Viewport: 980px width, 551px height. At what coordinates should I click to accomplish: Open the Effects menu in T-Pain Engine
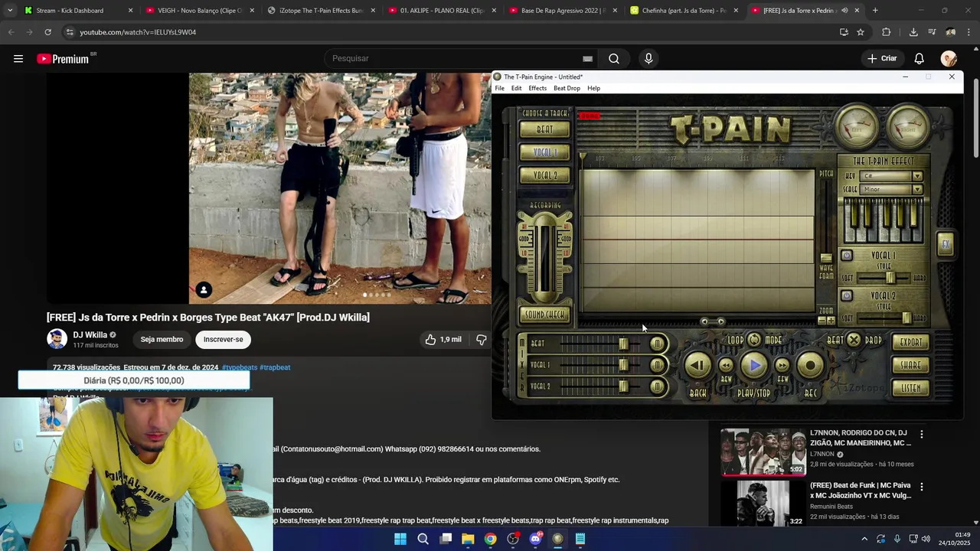[537, 88]
